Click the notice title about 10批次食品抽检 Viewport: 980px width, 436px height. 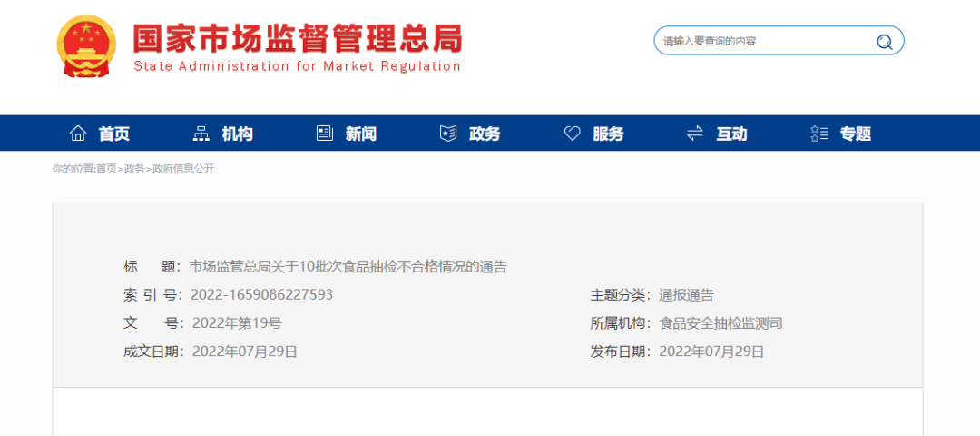[348, 267]
